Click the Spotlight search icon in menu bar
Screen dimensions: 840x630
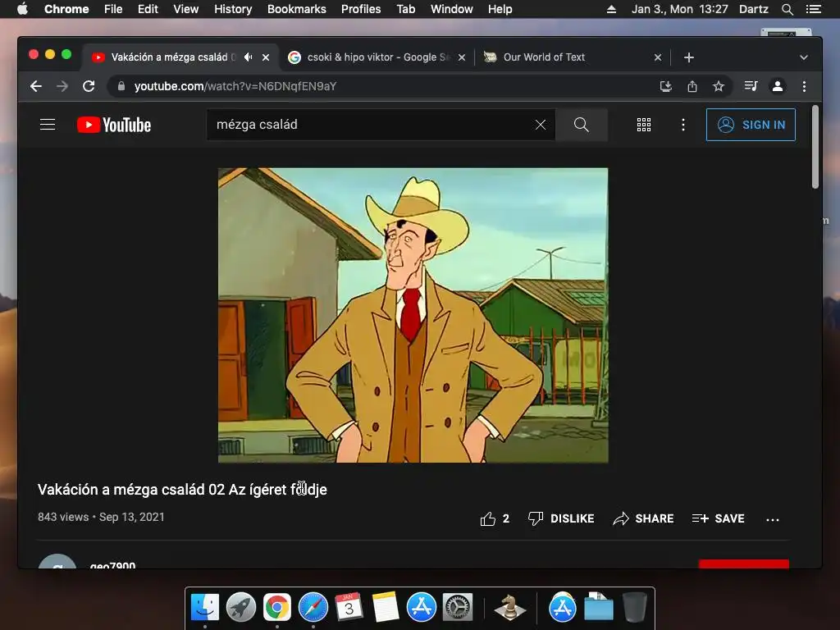click(787, 9)
